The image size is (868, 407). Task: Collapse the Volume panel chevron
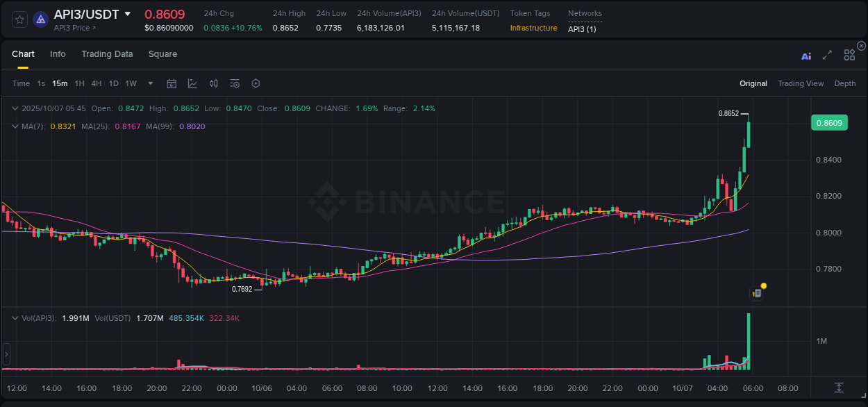click(15, 317)
